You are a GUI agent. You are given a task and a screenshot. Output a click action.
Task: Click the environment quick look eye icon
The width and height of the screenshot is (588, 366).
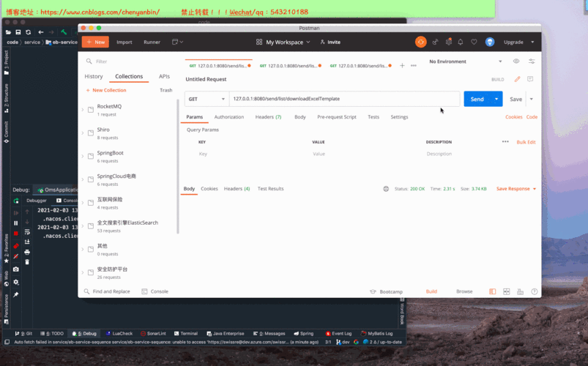[x=516, y=61]
